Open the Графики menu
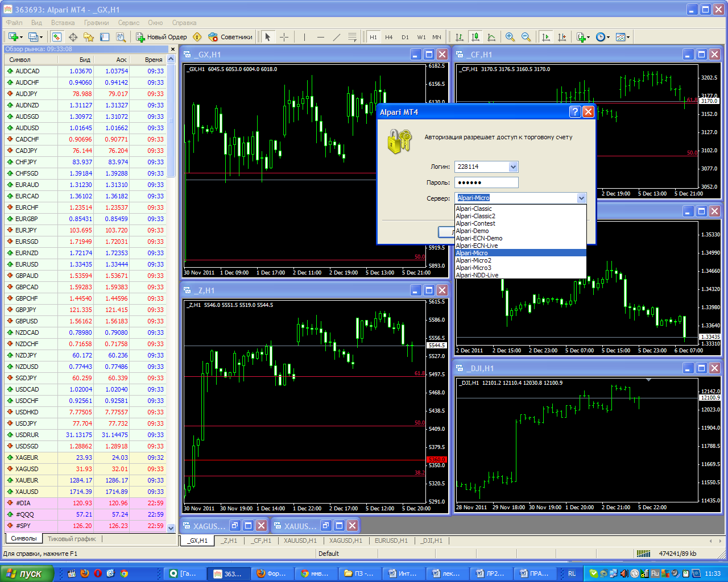Image resolution: width=728 pixels, height=582 pixels. 97,23
